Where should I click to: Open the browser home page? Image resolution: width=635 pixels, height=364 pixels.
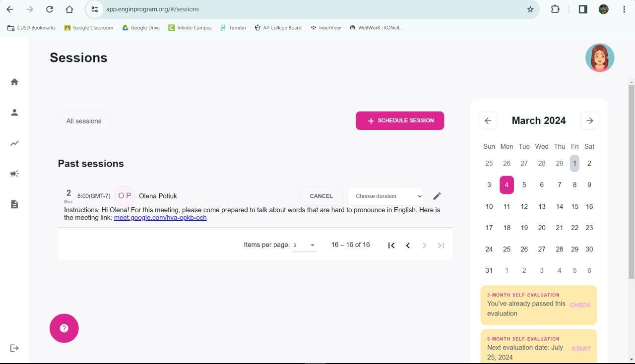(x=69, y=9)
